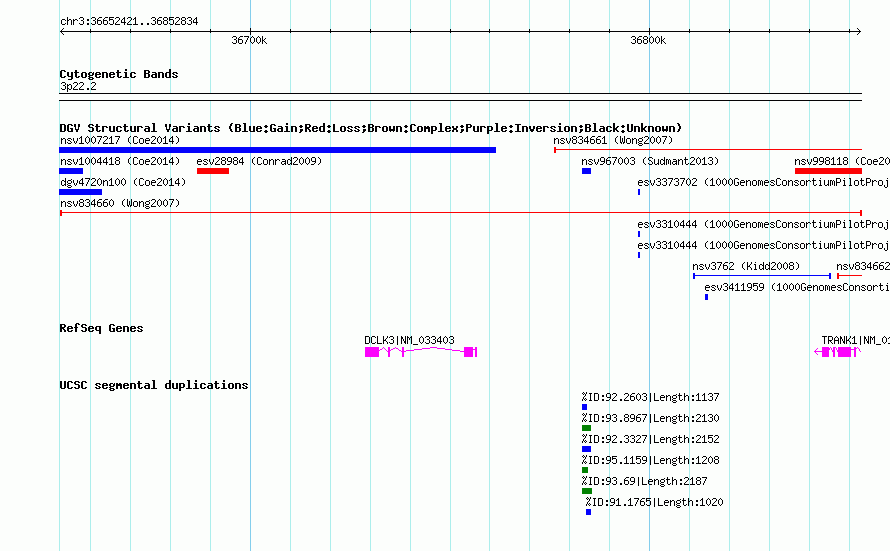Click the 3p22.2 cytogenetic band label
The height and width of the screenshot is (551, 890).
tap(78, 86)
